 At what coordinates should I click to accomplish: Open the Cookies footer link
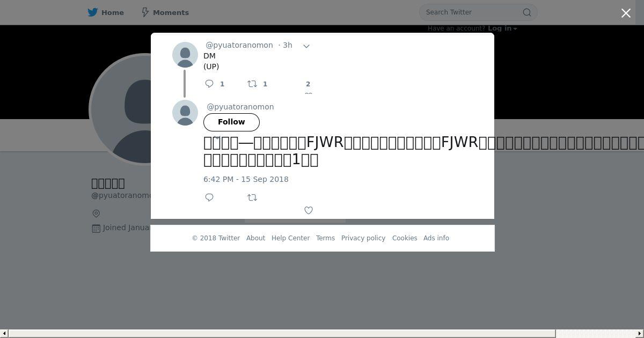[x=405, y=238]
